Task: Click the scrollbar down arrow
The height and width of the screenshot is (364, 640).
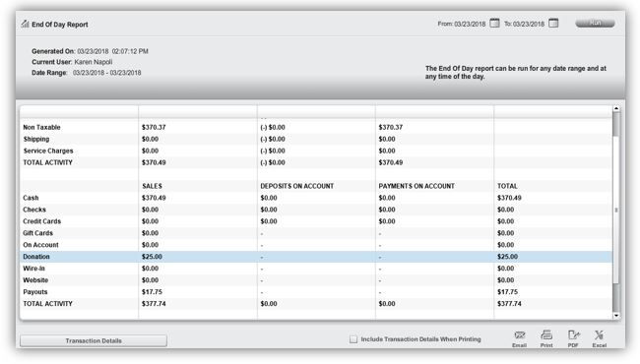Action: [616, 316]
